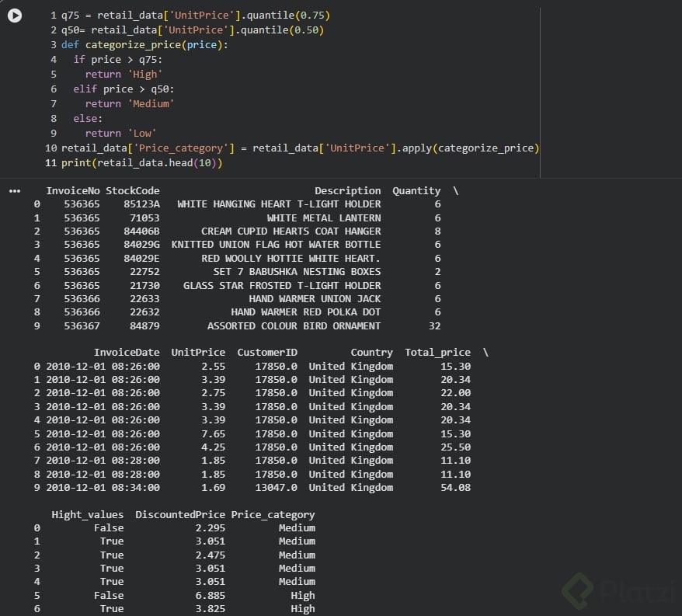This screenshot has width=682, height=616.
Task: Click the 'if price > q75:' line
Action: pos(117,60)
